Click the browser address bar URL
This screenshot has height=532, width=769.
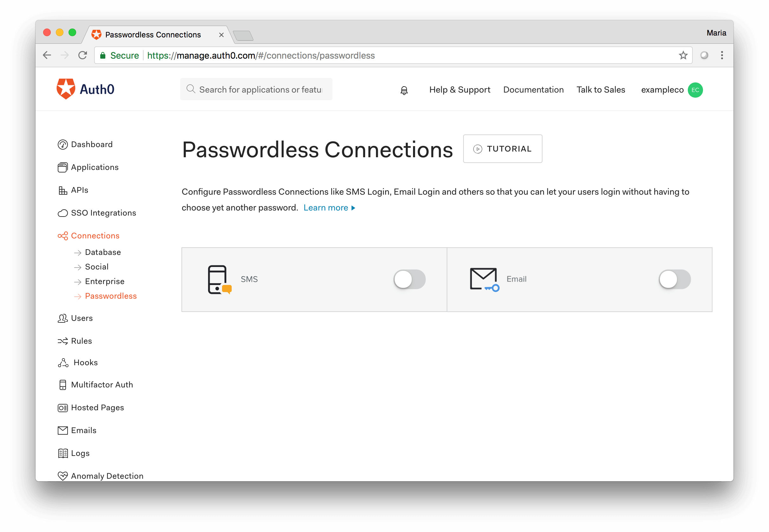click(x=261, y=55)
